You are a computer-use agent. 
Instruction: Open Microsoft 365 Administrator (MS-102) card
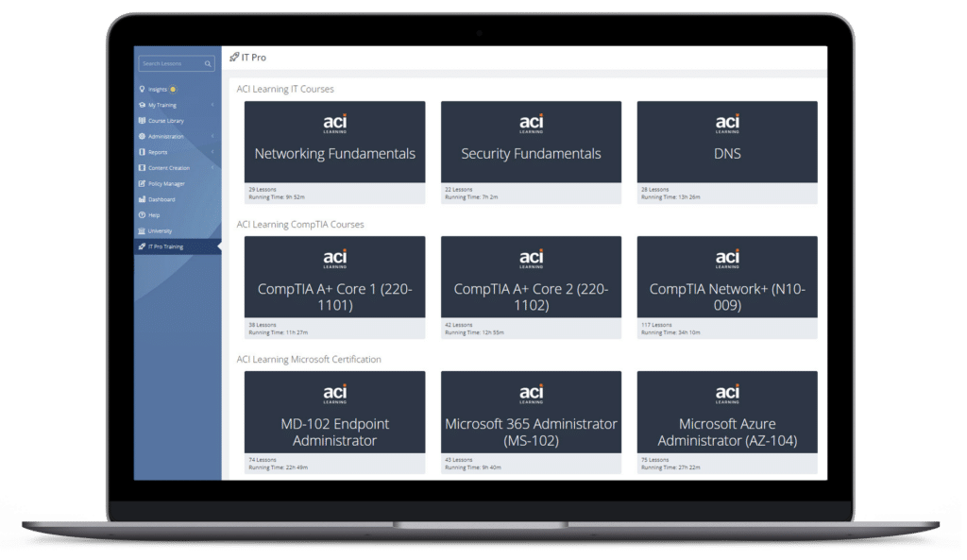(x=531, y=422)
